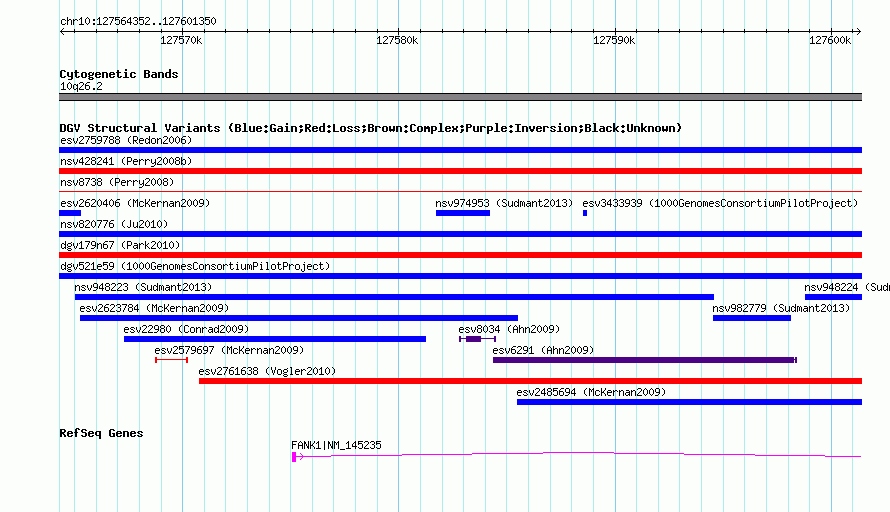Select the esv8034 (Ahn2009) purple inversion glyph
Viewport: 890px width, 512px height.
point(477,339)
